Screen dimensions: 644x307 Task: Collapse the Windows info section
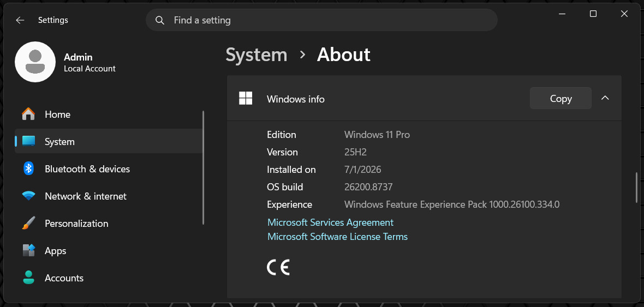[x=605, y=98]
